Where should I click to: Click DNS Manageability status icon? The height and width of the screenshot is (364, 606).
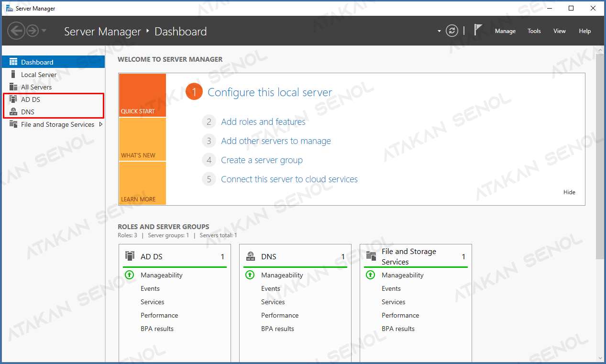(250, 275)
